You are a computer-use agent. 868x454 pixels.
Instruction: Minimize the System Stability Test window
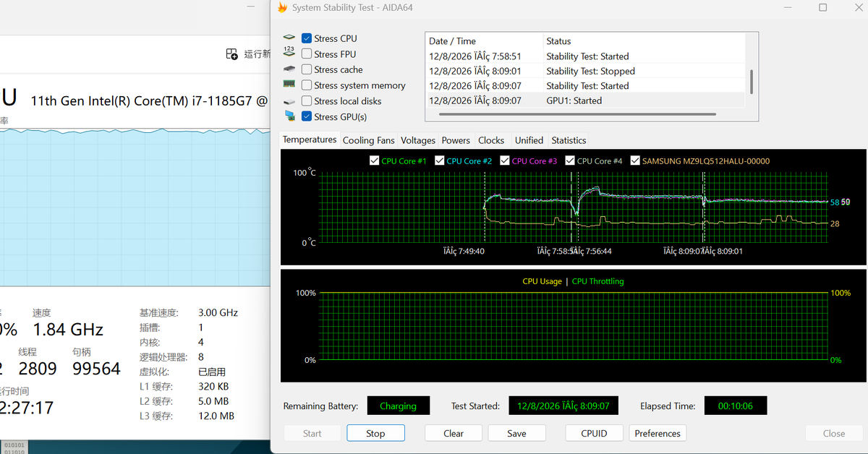point(788,8)
